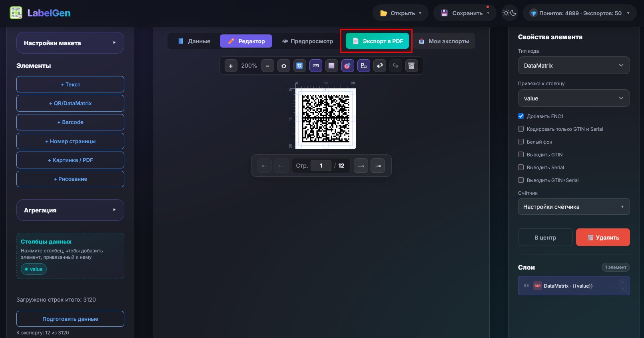Jump to the last page
The height and width of the screenshot is (338, 644).
tap(378, 166)
